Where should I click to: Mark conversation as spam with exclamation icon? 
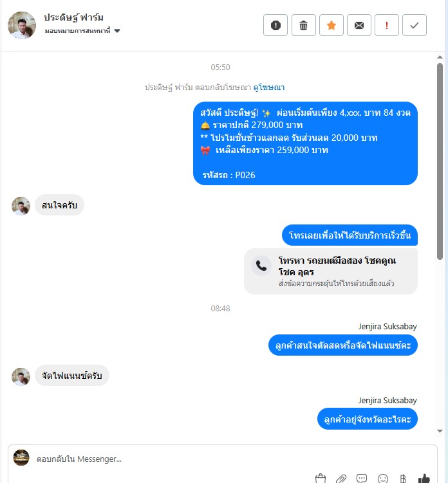(275, 25)
